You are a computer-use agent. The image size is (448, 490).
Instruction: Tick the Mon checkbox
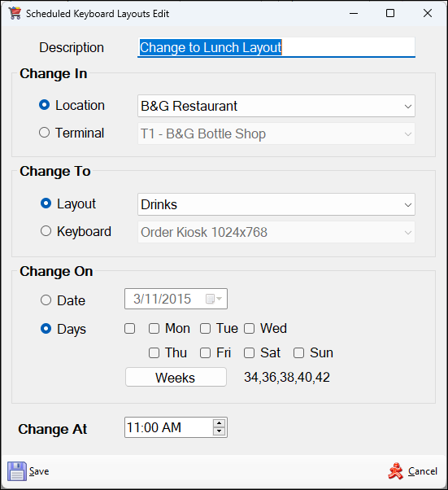pyautogui.click(x=154, y=329)
